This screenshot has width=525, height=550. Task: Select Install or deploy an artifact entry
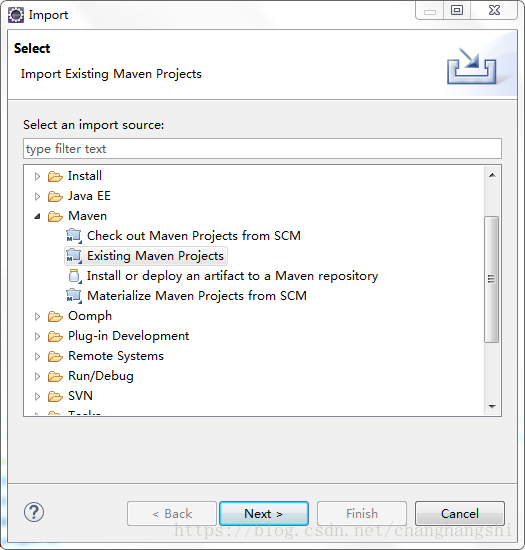233,276
